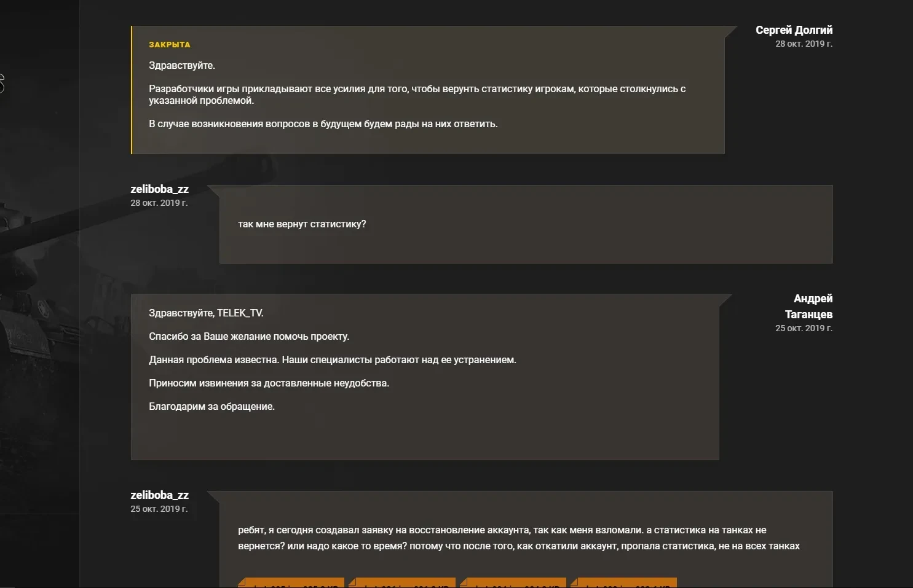The image size is (913, 588).
Task: Click the date under Андрей Таганцев
Action: [x=804, y=329]
